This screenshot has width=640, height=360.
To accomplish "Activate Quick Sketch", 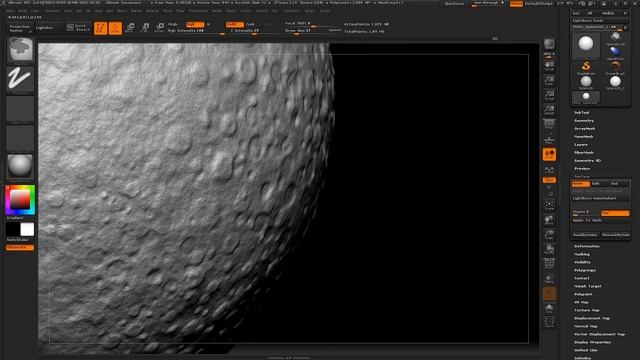I will pos(78,28).
